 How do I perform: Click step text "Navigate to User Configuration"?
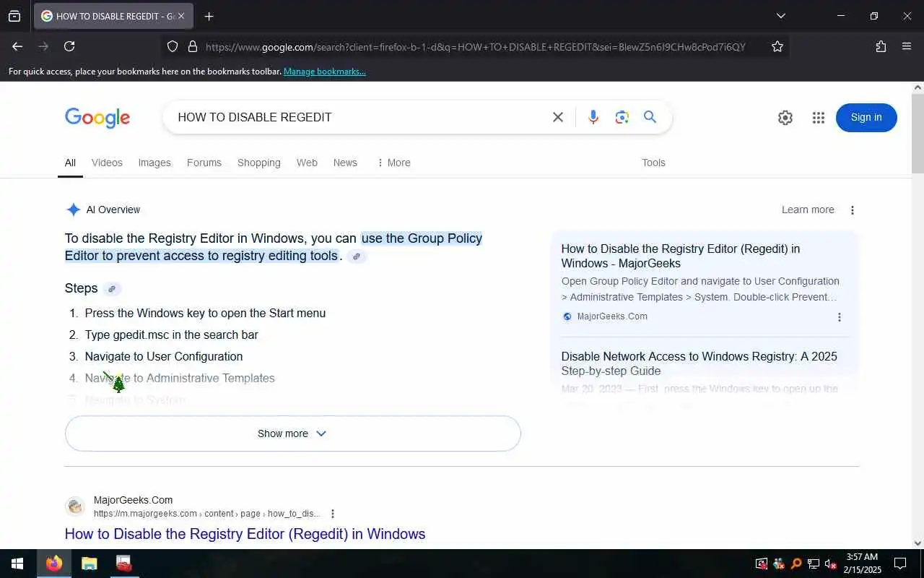[164, 356]
